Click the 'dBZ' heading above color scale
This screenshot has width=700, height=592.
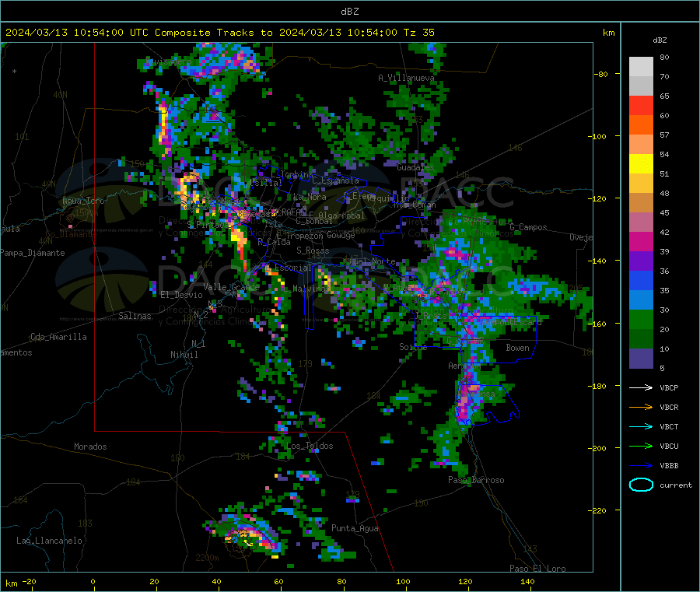(x=660, y=40)
